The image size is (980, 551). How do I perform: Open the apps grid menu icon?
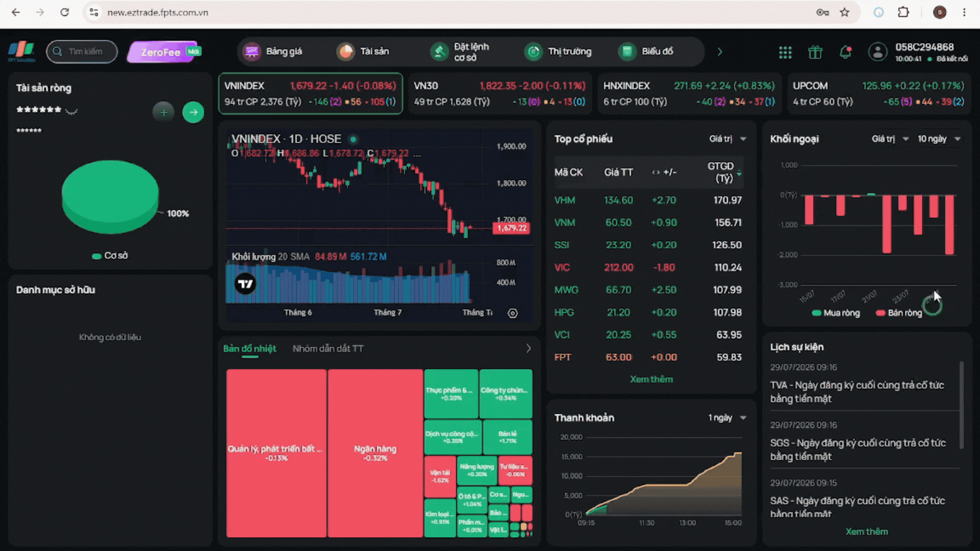785,52
